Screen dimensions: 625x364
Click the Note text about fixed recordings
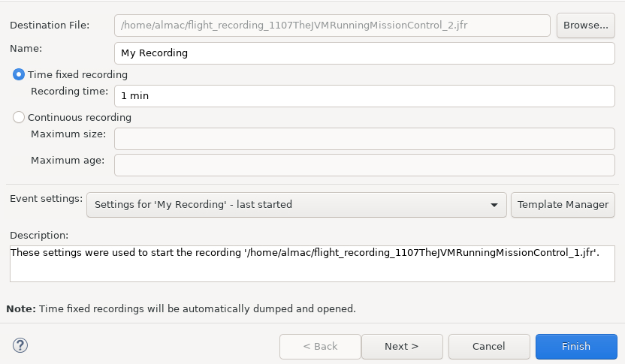tap(180, 308)
